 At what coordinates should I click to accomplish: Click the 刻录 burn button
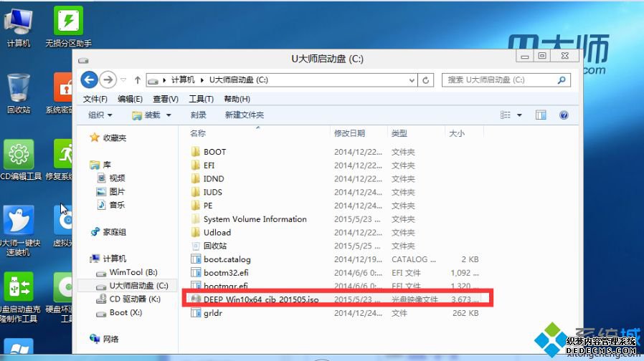199,115
